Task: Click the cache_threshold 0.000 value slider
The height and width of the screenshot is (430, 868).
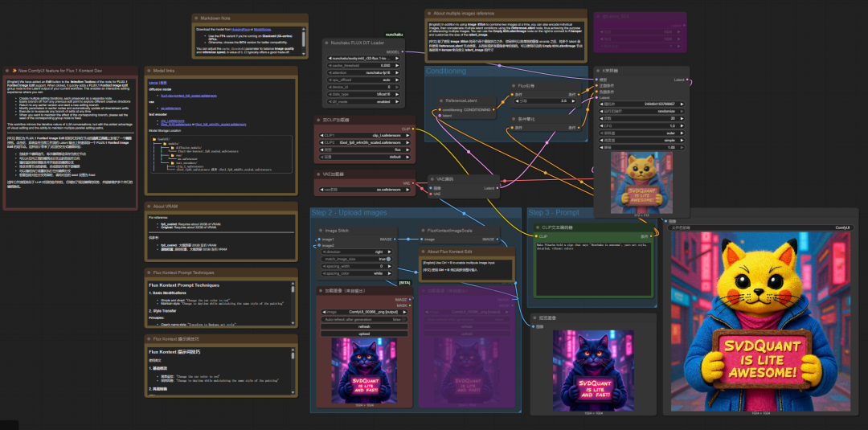Action: [363, 65]
